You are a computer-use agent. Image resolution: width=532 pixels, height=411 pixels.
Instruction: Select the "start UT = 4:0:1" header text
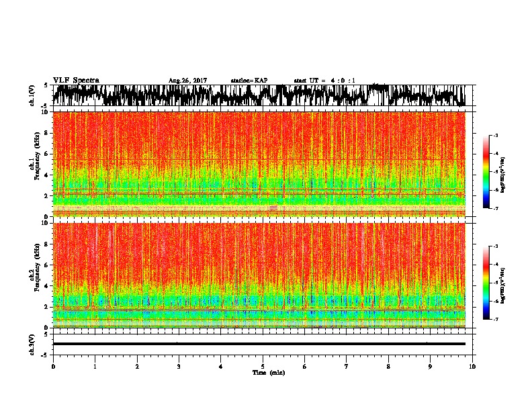(x=324, y=81)
